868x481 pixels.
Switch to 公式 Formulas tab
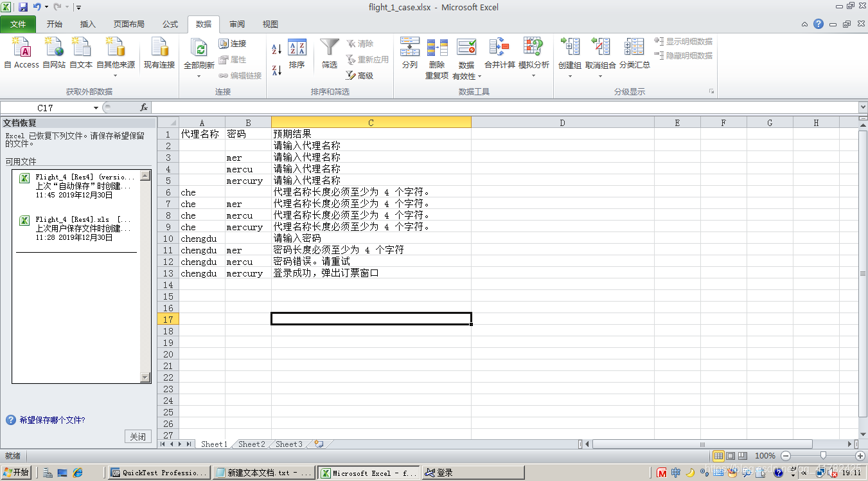pyautogui.click(x=170, y=24)
